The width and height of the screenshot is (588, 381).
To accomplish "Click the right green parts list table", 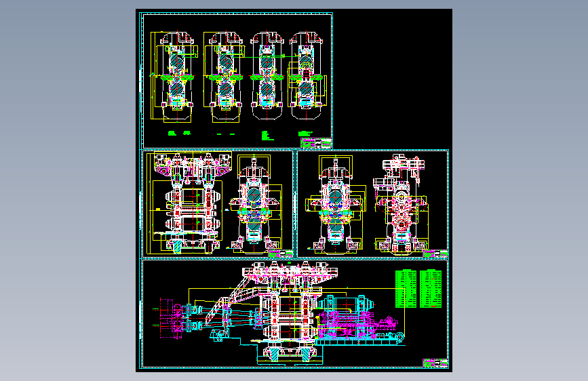I will 431,289.
